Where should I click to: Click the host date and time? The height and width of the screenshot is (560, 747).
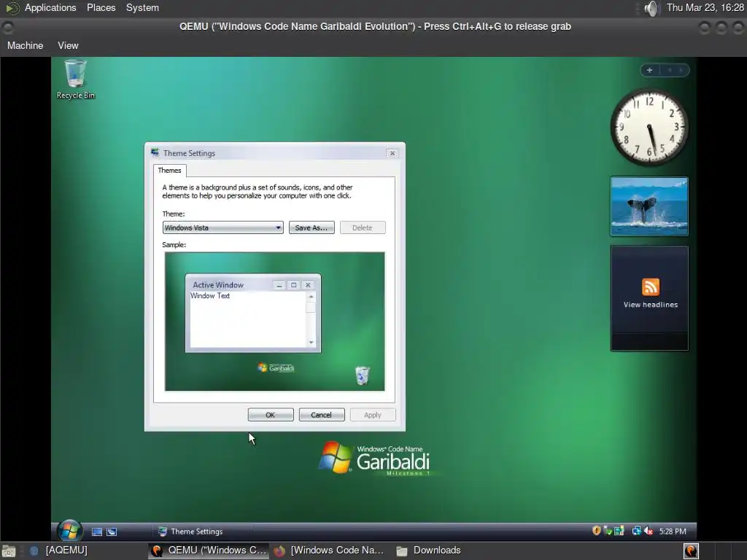pos(705,7)
